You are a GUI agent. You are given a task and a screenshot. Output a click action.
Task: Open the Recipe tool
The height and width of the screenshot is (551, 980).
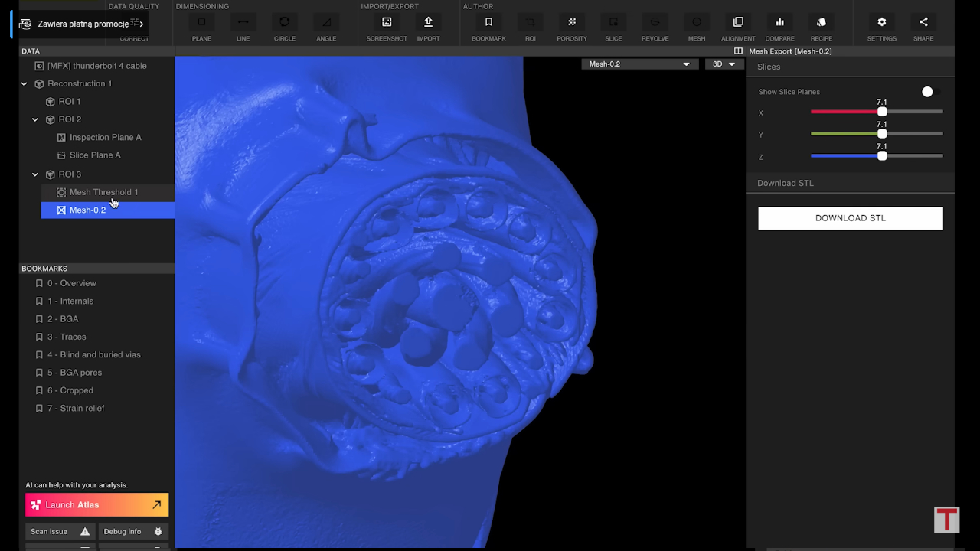[821, 23]
